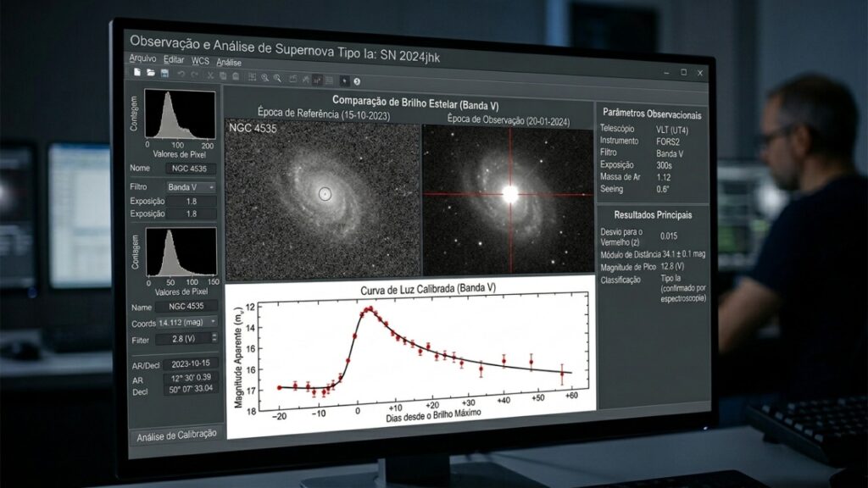This screenshot has height=488, width=868.
Task: Click the bright supernova at the red crosshair
Action: click(x=509, y=194)
